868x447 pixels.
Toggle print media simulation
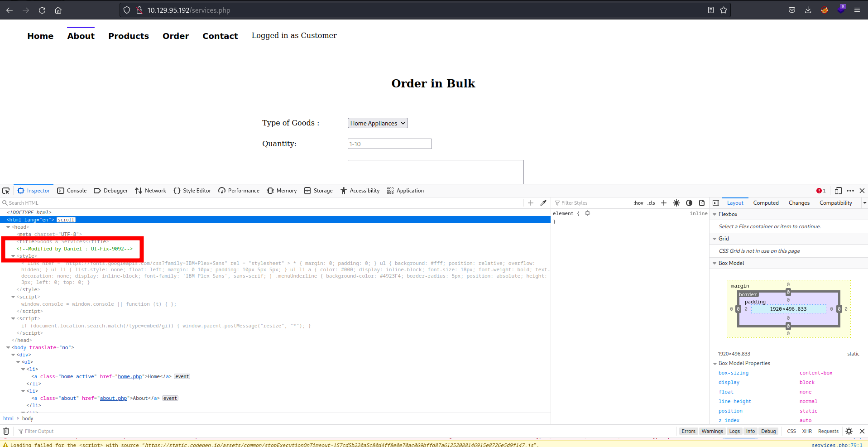pyautogui.click(x=702, y=203)
